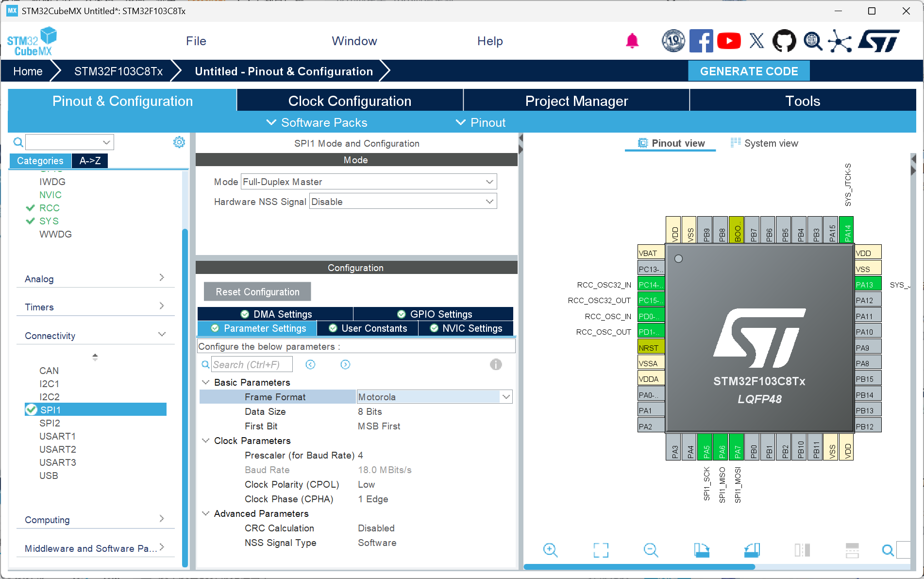Click the fit-to-view frame icon
Viewport: 924px width, 579px height.
pos(601,550)
